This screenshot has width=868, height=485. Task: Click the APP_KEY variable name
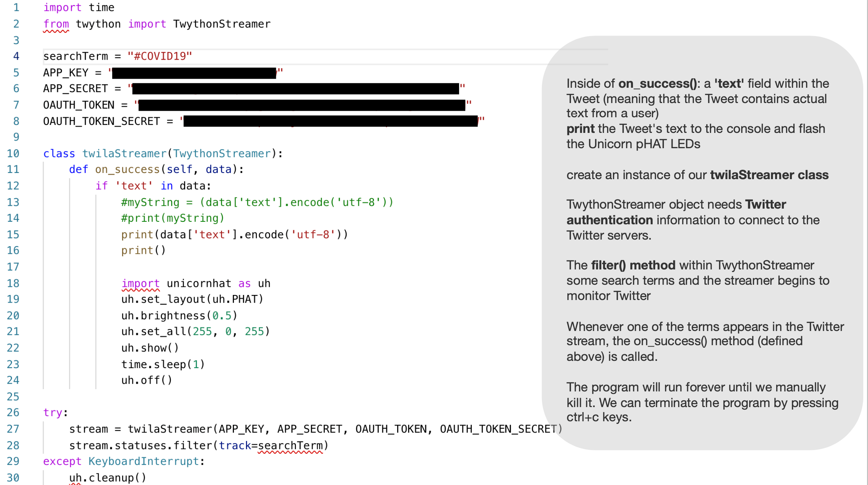[66, 73]
